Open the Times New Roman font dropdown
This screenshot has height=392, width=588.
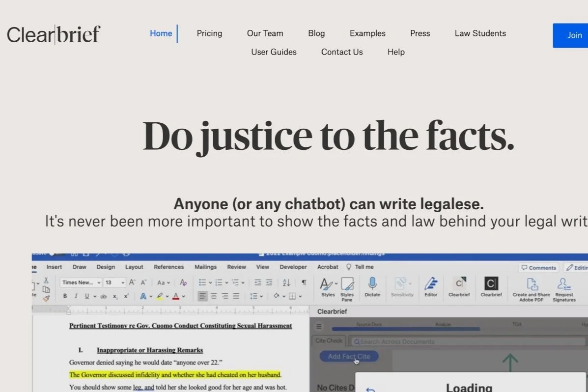click(81, 282)
